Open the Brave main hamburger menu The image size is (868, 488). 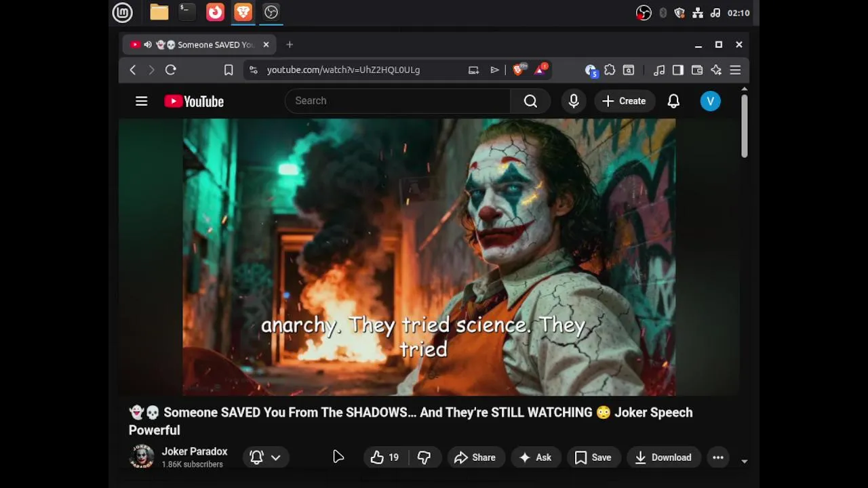point(735,70)
